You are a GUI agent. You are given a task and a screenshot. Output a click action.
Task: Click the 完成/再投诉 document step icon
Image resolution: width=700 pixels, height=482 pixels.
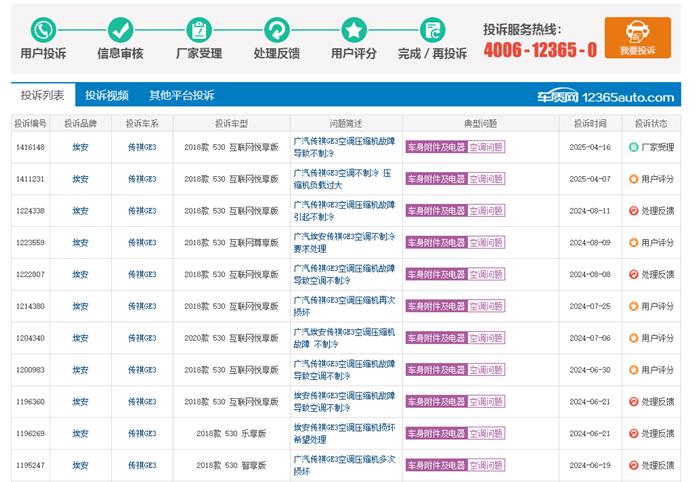[x=432, y=30]
